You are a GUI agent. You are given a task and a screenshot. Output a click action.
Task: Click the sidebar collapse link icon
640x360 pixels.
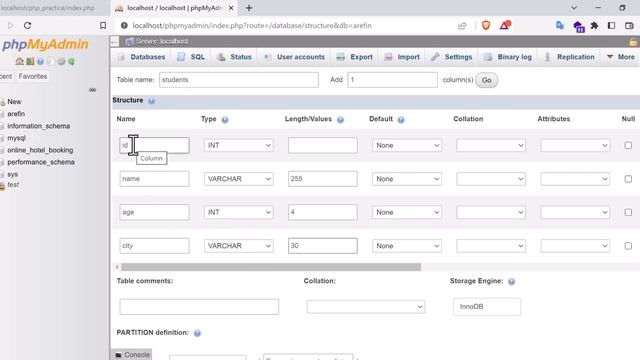(93, 90)
